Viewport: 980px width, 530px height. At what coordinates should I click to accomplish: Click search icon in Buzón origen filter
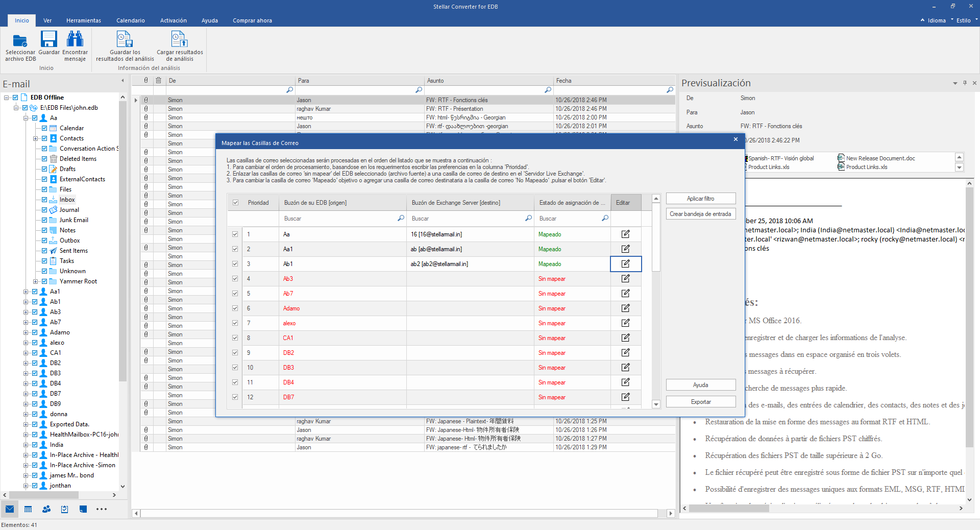coord(401,219)
